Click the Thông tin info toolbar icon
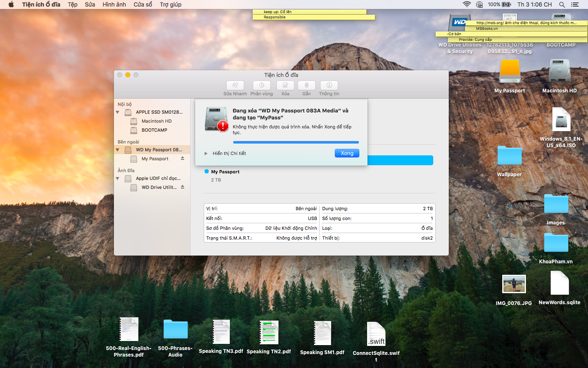The image size is (588, 368). click(329, 85)
